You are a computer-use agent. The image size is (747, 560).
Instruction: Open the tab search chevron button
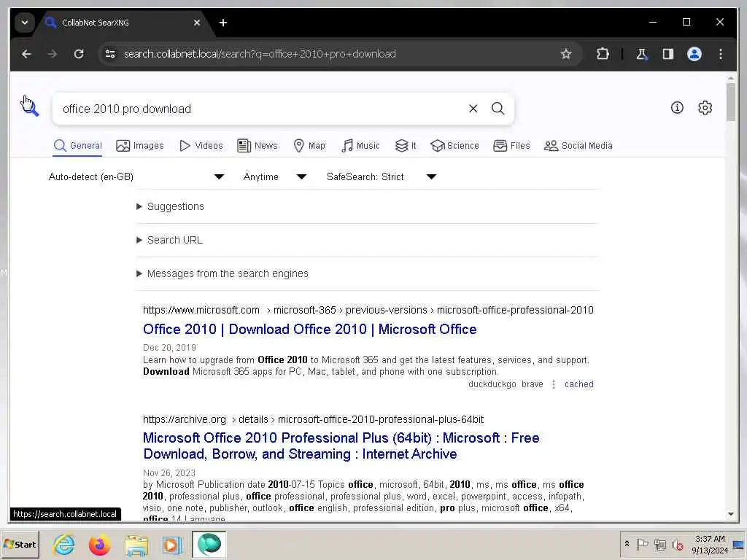point(25,23)
